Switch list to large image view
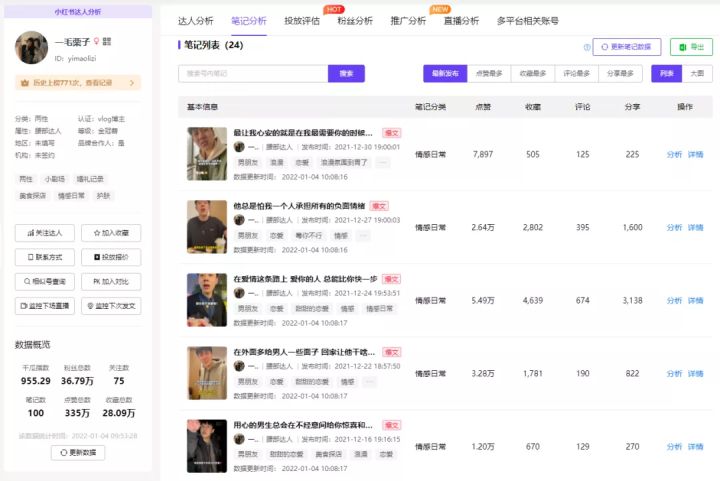The height and width of the screenshot is (481, 720). pyautogui.click(x=697, y=73)
